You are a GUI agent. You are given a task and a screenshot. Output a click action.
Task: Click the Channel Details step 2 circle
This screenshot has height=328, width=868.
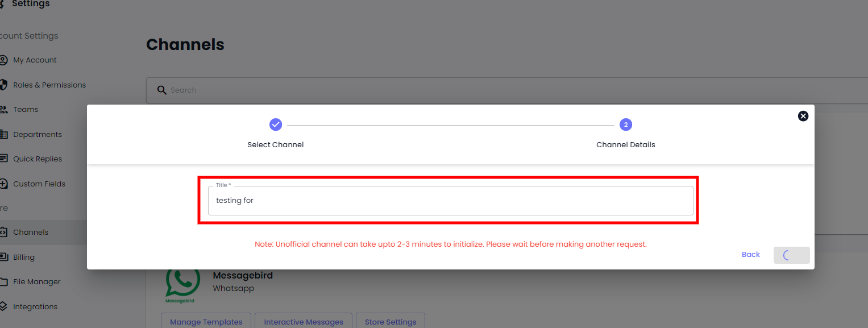[625, 124]
